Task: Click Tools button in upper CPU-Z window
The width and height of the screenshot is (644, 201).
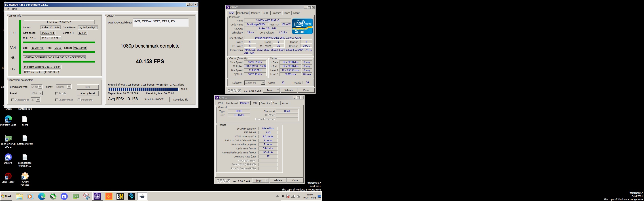Action: (270, 90)
